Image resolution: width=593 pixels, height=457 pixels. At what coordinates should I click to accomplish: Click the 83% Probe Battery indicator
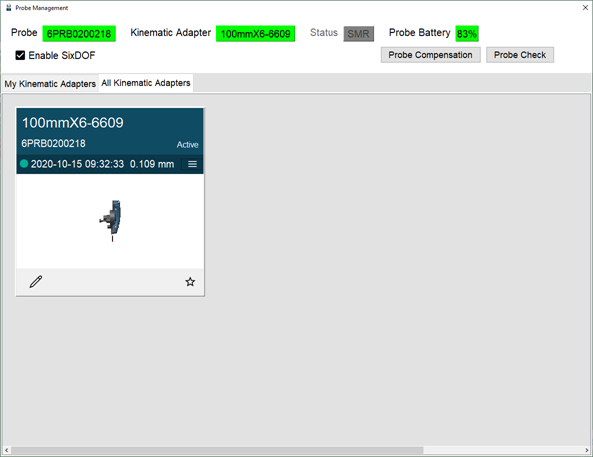pyautogui.click(x=467, y=34)
